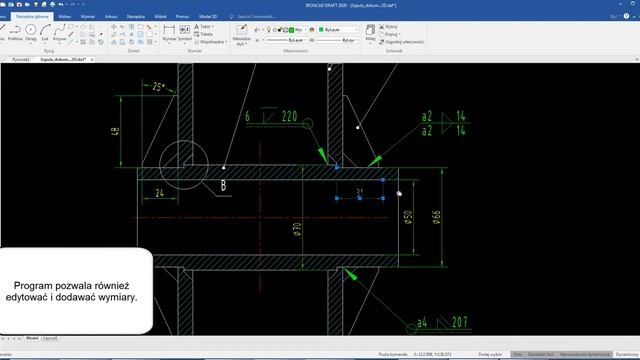Image resolution: width=640 pixels, height=360 pixels.
Task: Click the Tekst text tool
Action: [203, 27]
